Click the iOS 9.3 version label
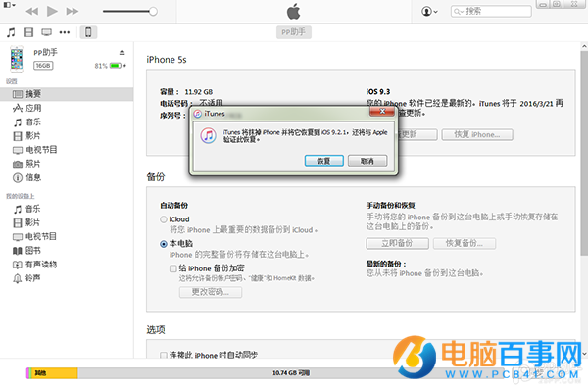The image size is (588, 388). click(378, 92)
